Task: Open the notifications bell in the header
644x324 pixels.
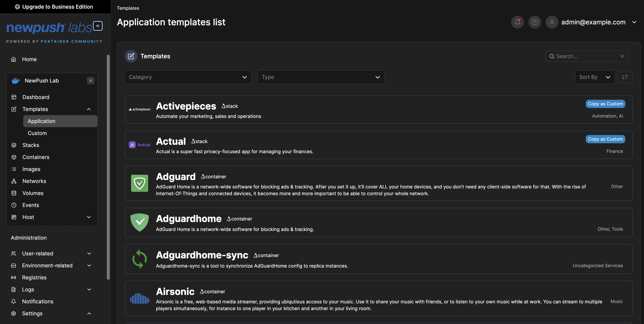Action: pos(517,22)
